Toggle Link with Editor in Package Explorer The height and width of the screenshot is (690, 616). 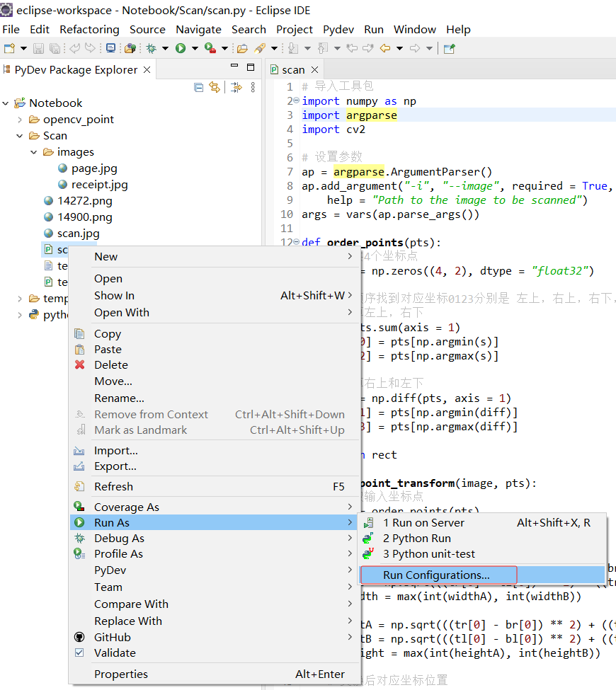coord(215,88)
